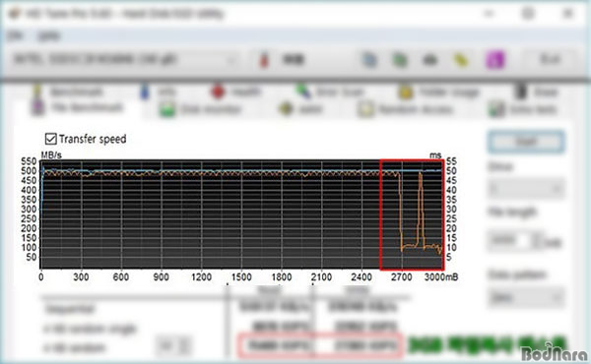Click the Folder Usage tab icon
Screen dimensions: 591x364
tap(406, 92)
